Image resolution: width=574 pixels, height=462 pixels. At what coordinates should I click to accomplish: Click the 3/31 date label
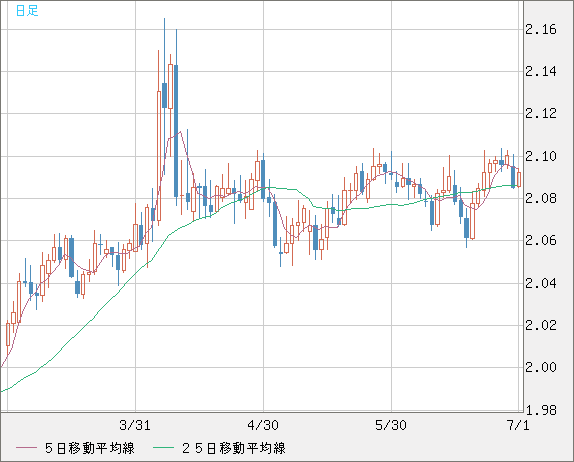click(x=135, y=425)
